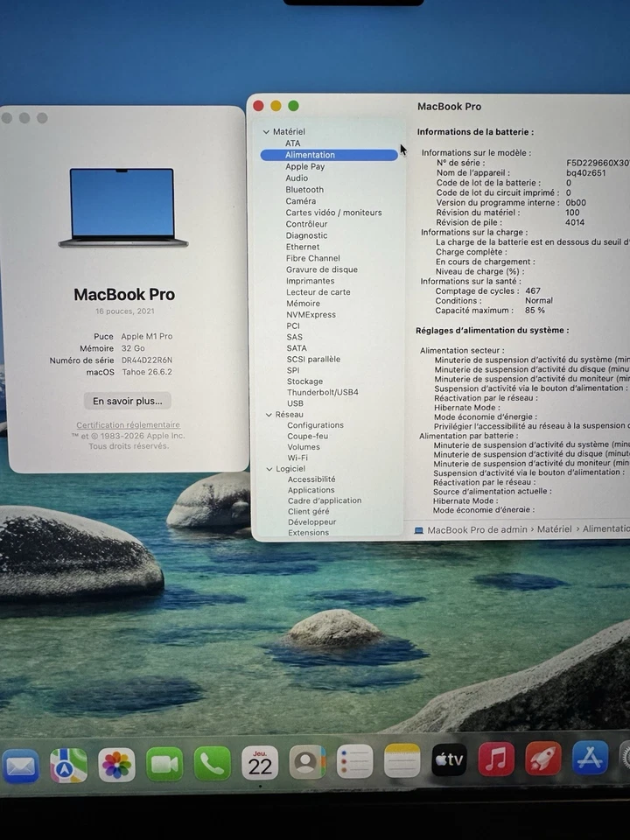Screen dimensions: 630x840
Task: Select SATA in the sidebar
Action: point(297,348)
